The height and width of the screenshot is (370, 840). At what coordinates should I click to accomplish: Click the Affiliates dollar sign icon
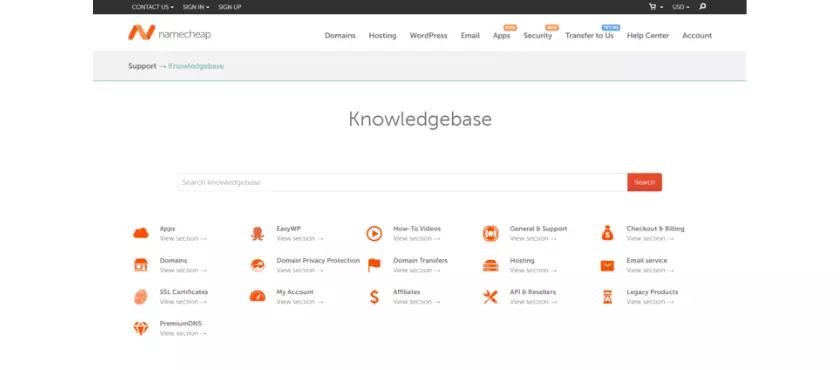click(374, 297)
